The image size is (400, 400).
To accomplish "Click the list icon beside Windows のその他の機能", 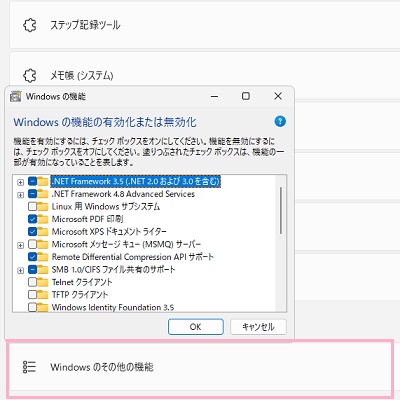I will coord(29,367).
